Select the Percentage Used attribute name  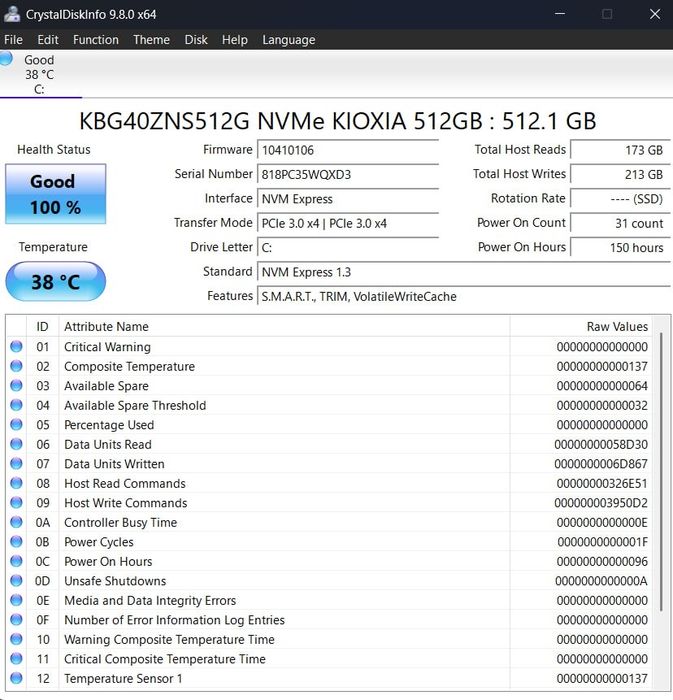click(x=109, y=425)
